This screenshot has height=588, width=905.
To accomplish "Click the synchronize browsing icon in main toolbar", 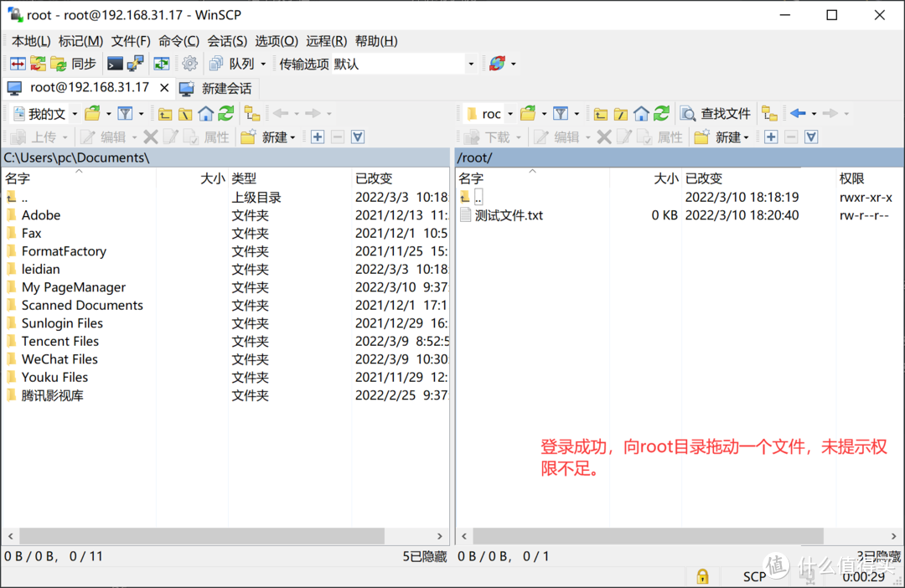I will [38, 64].
